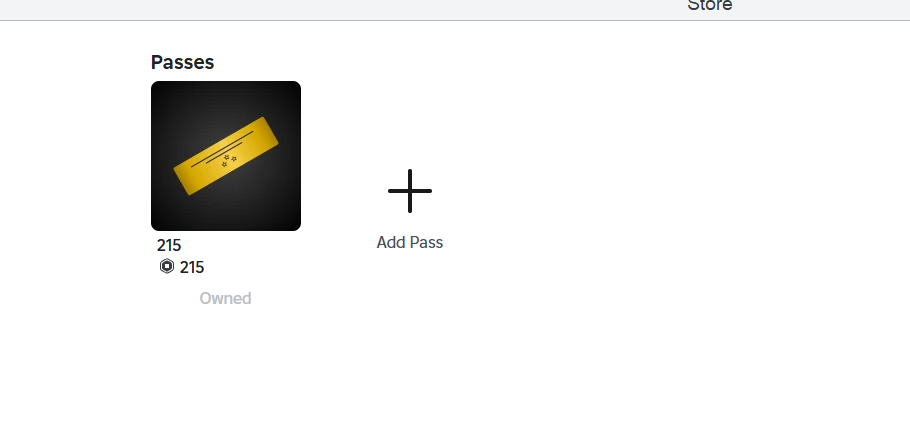This screenshot has width=910, height=447.
Task: Click the vertical bar of plus sign
Action: coord(410,191)
